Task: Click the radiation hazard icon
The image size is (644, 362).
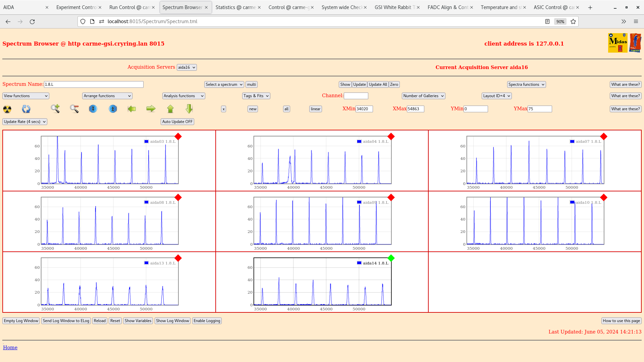Action: pyautogui.click(x=7, y=109)
